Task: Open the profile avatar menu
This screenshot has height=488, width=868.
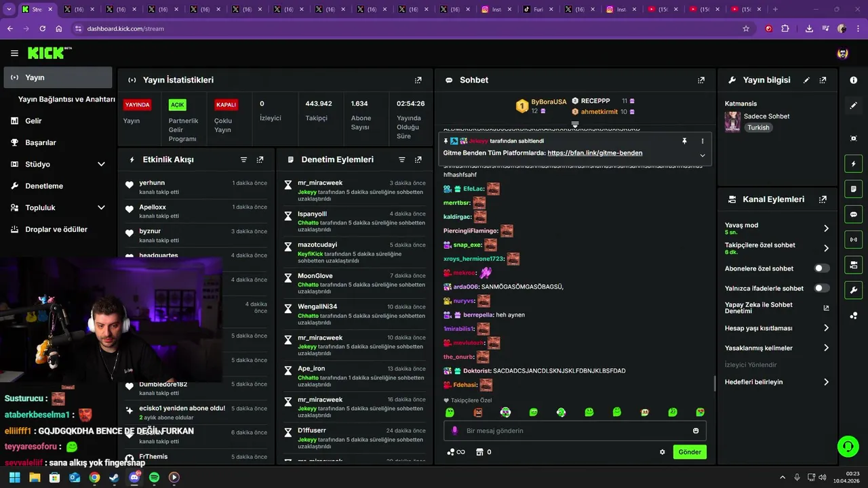Action: (842, 54)
